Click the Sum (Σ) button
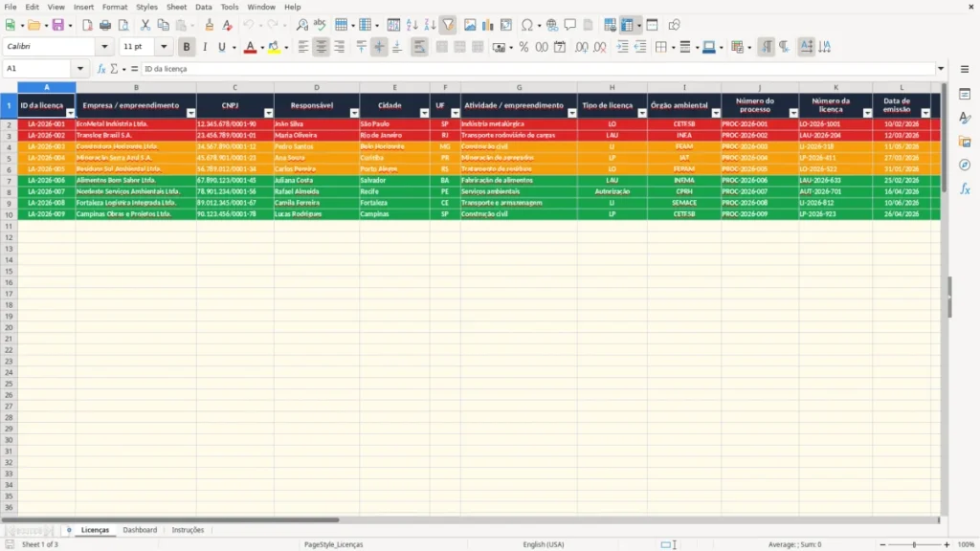Image resolution: width=980 pixels, height=551 pixels. pyautogui.click(x=114, y=69)
